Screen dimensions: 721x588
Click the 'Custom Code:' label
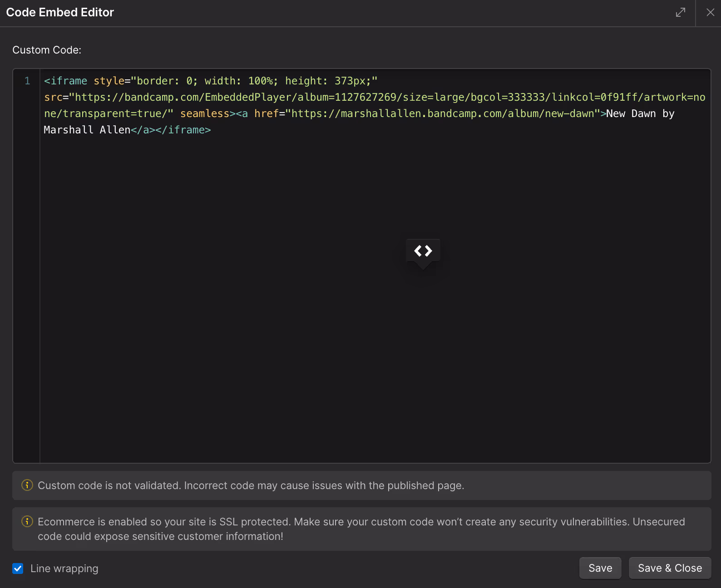47,50
